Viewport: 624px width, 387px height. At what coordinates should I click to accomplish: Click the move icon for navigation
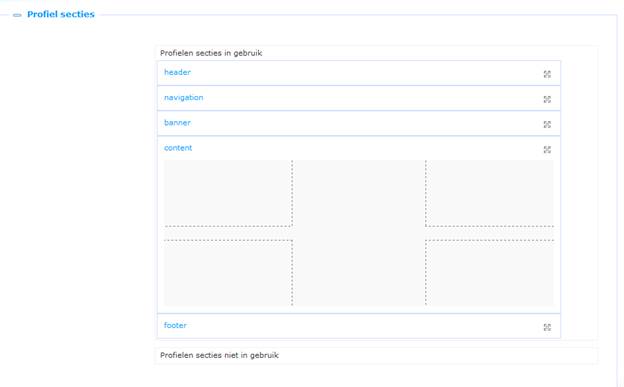click(x=547, y=99)
